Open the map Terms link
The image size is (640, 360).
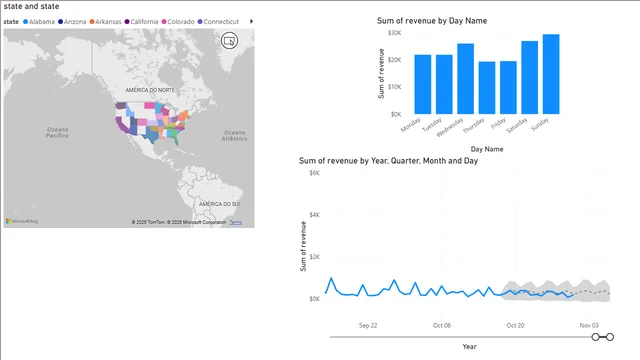236,222
